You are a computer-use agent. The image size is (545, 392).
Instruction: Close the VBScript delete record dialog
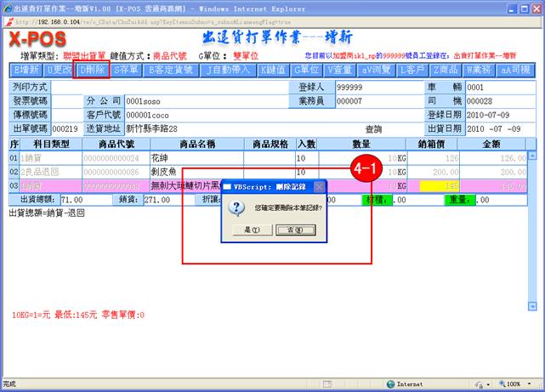click(319, 186)
